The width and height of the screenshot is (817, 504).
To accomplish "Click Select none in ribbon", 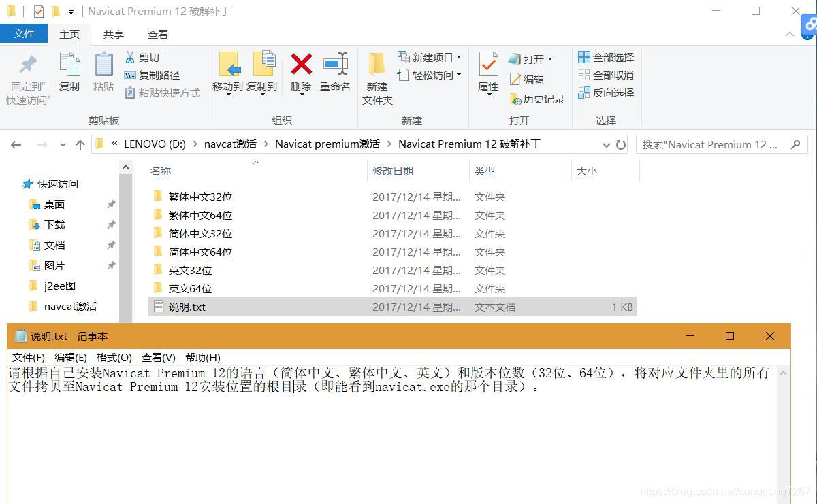I will pyautogui.click(x=606, y=75).
